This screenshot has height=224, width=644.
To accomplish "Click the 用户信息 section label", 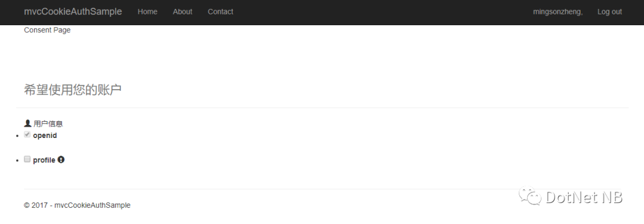I will pyautogui.click(x=48, y=124).
